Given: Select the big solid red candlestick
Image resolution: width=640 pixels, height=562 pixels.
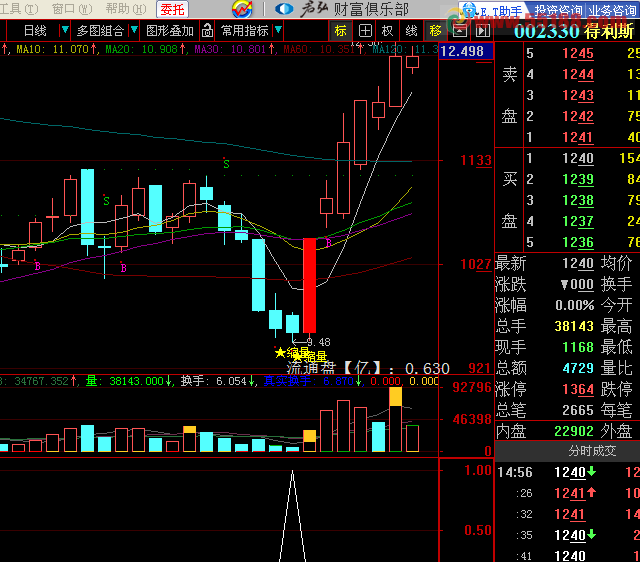Looking at the screenshot, I should click(x=309, y=286).
